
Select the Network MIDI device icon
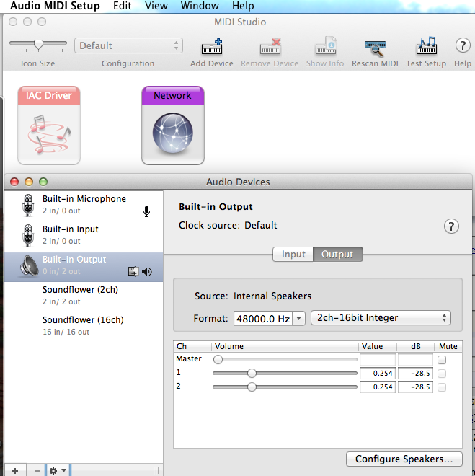(173, 125)
